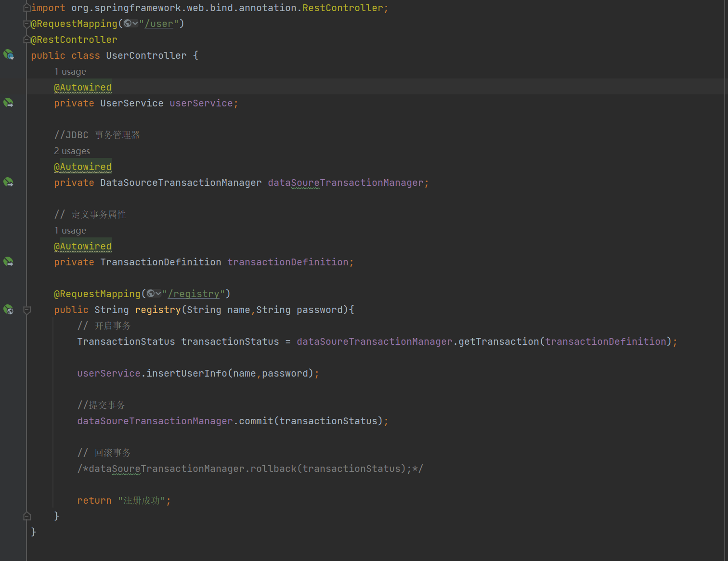Click the gutter icon beside transactionDefinition field
This screenshot has height=561, width=728.
point(9,261)
